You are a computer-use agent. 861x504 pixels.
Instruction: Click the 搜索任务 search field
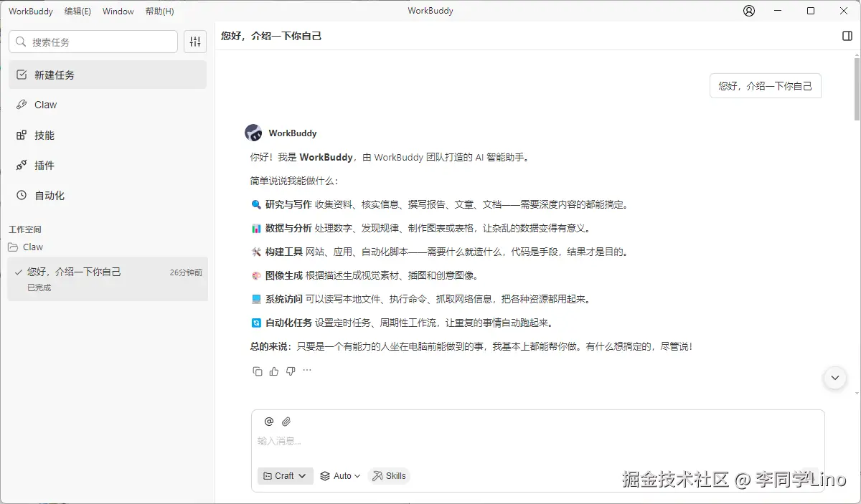93,42
